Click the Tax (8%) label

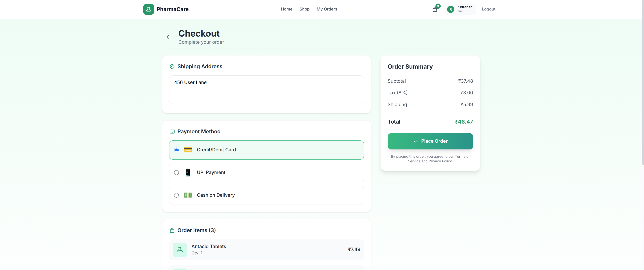pyautogui.click(x=397, y=93)
